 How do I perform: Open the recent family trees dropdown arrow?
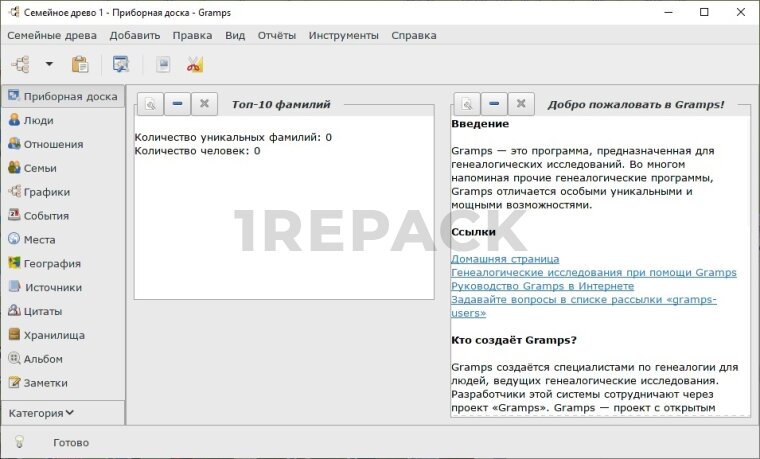49,64
